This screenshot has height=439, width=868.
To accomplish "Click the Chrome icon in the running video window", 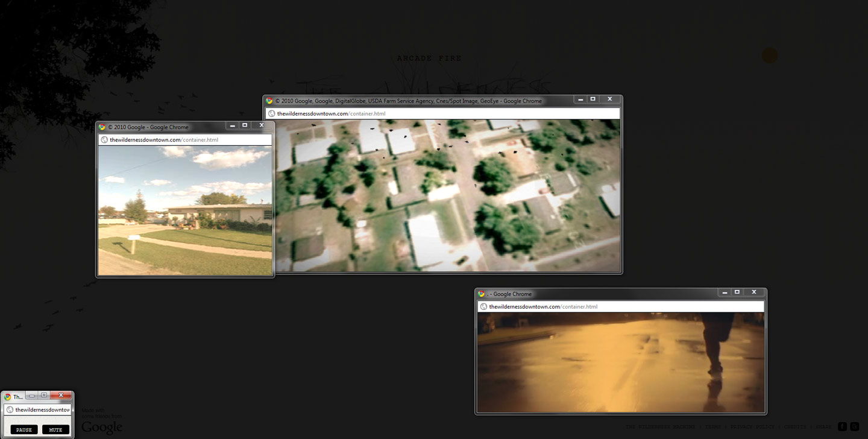I will pos(482,294).
